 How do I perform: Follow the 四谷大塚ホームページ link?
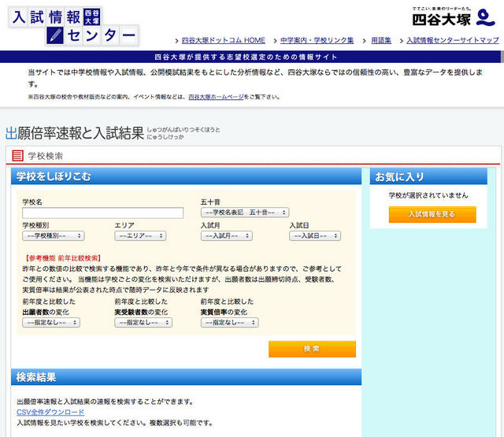click(216, 97)
